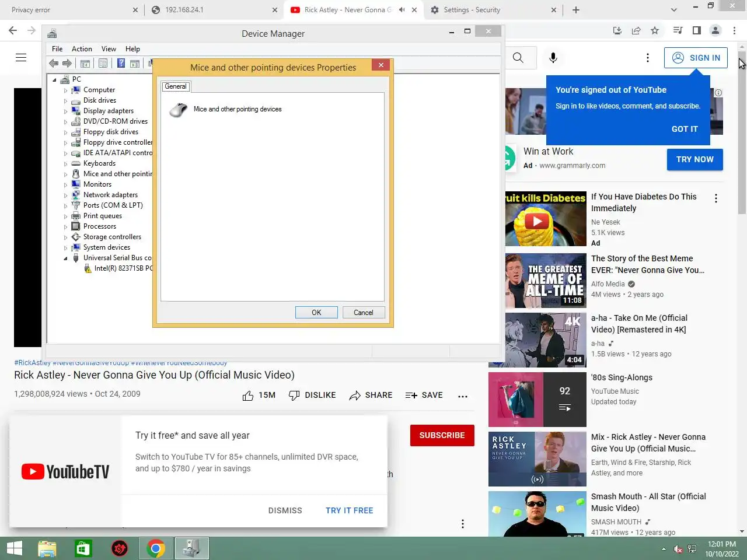The height and width of the screenshot is (560, 747).
Task: Open the Action menu in Device Manager
Action: (x=82, y=49)
